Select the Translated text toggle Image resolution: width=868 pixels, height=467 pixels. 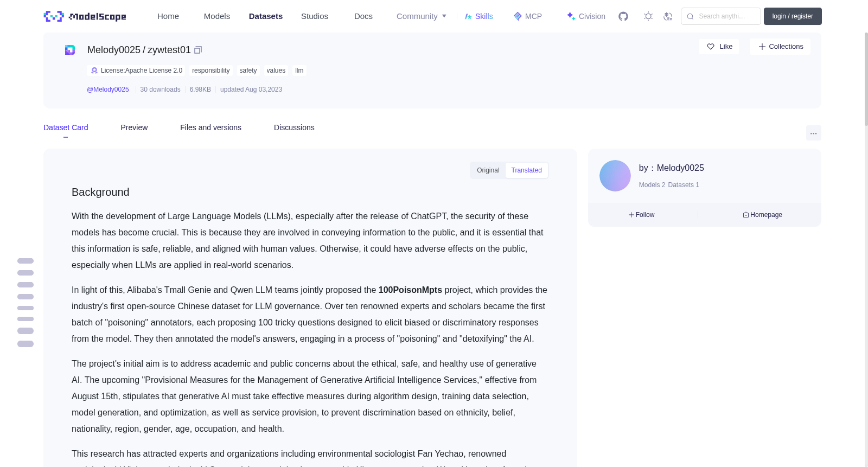tap(526, 170)
